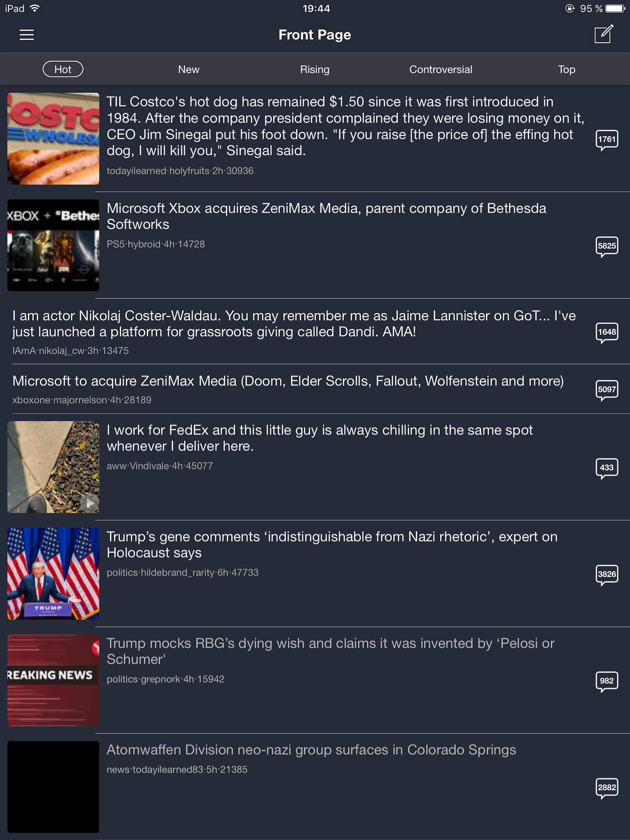This screenshot has height=840, width=630.
Task: Open comments bubble showing 3826
Action: 607,575
